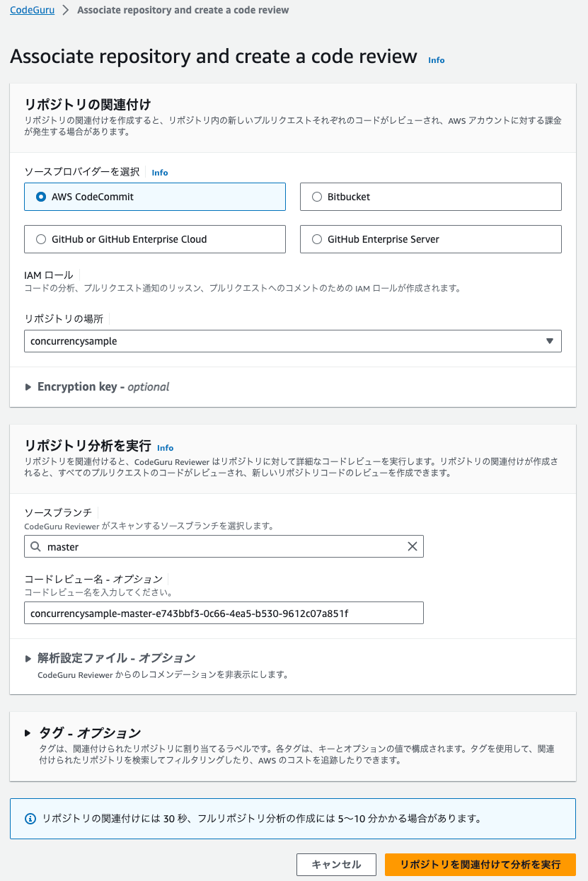This screenshot has height=881, width=588.
Task: Click the リポジトリの関連付け heading
Action: [x=88, y=105]
